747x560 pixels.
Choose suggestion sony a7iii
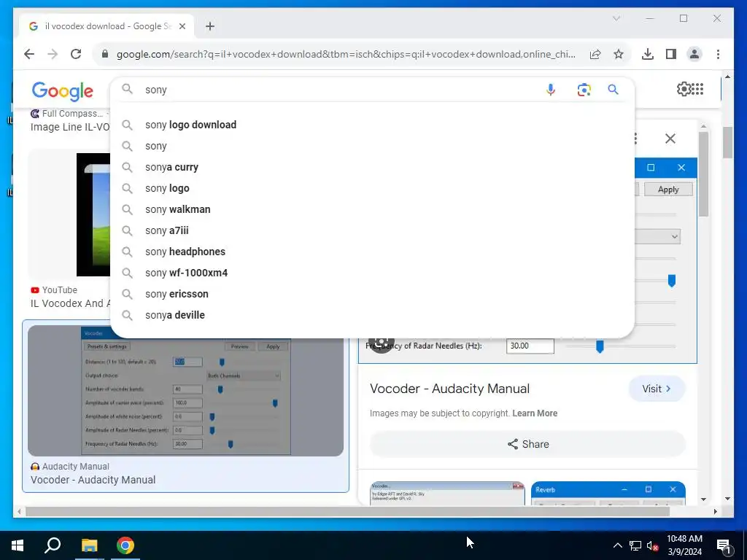[372, 230]
